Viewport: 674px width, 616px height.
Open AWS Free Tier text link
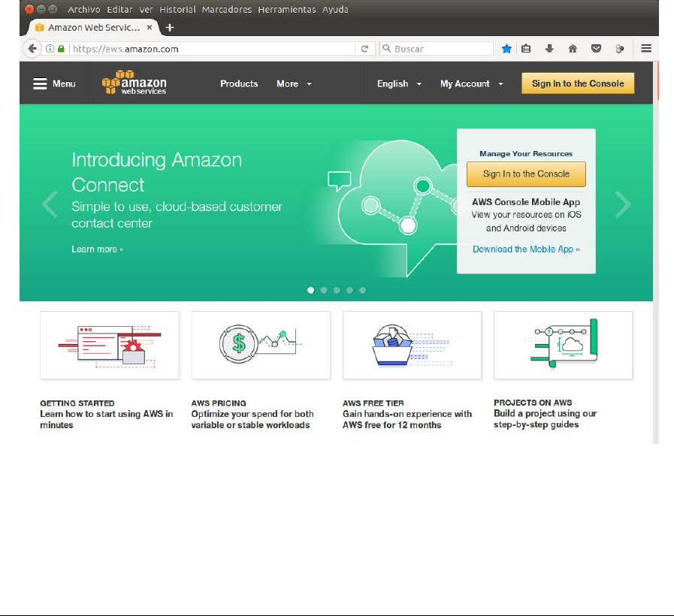[407, 414]
